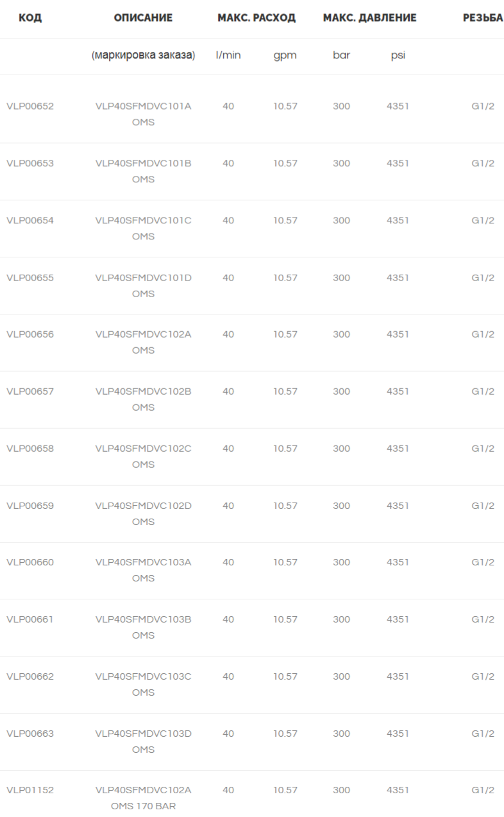The height and width of the screenshot is (817, 504).
Task: Open product code VLP00652
Action: 30,107
